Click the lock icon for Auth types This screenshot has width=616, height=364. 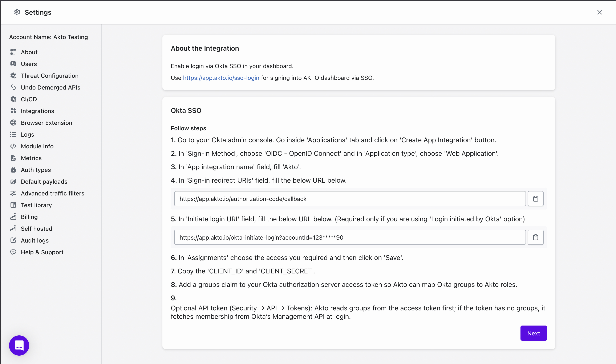coord(13,170)
